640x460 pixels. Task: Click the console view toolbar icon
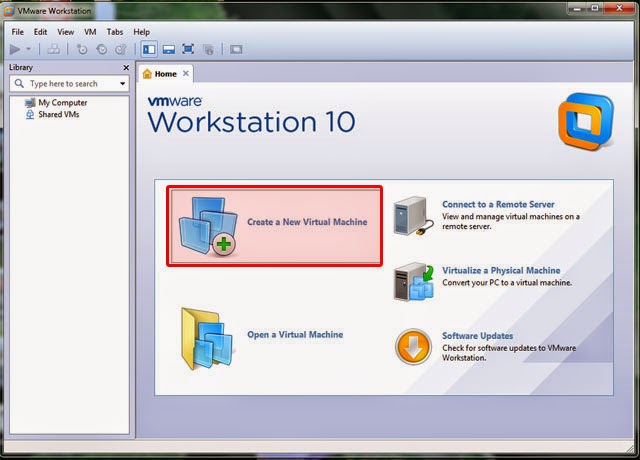[x=236, y=49]
